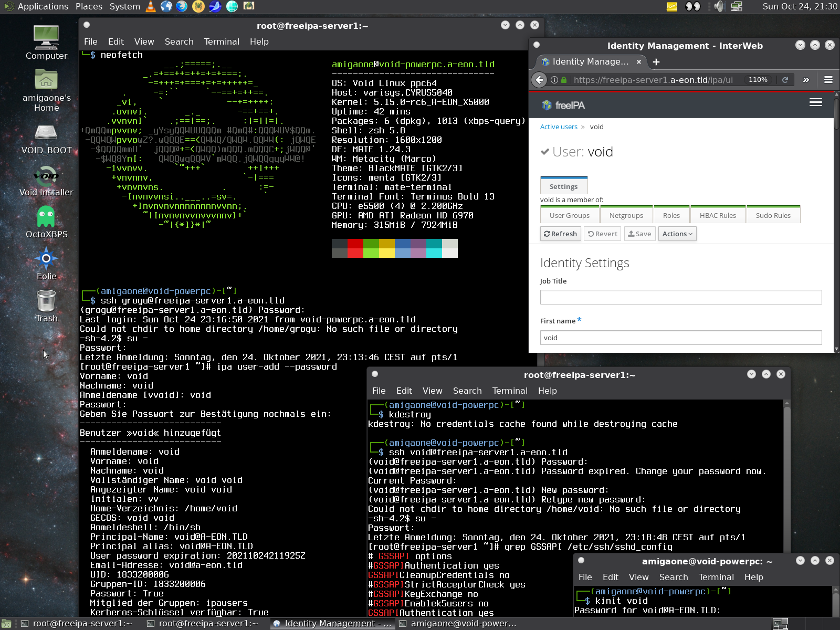Select amigaone's Home folder icon
Viewport: 840px width, 630px height.
46,90
